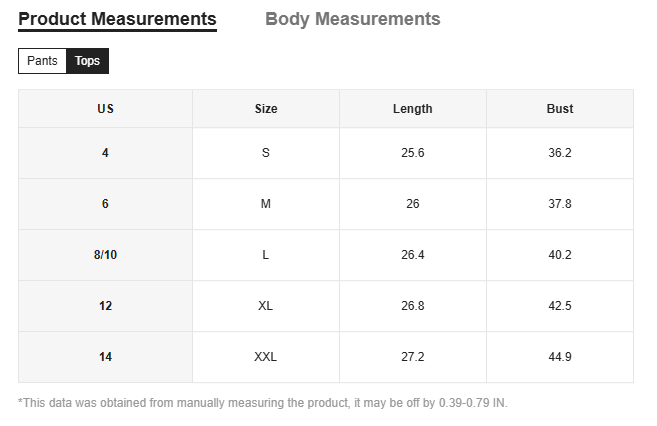Screen dimensions: 657x426
Task: Click the Size column header
Action: tap(266, 109)
